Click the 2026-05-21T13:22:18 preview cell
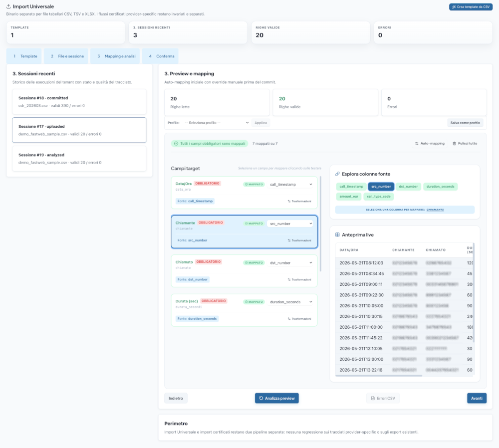Screen dimensions: 499x448 pos(361,370)
